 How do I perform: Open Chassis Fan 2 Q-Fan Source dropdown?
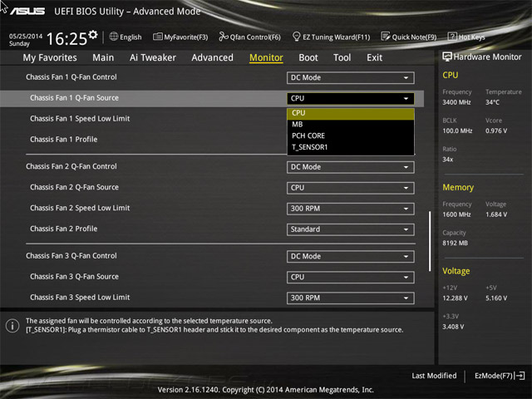[351, 188]
